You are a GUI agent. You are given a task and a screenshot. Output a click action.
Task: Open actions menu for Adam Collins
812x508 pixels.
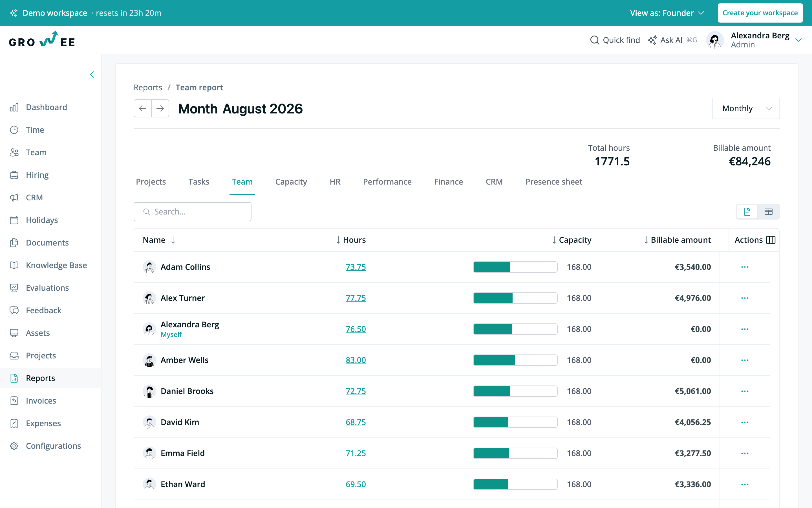(x=745, y=267)
